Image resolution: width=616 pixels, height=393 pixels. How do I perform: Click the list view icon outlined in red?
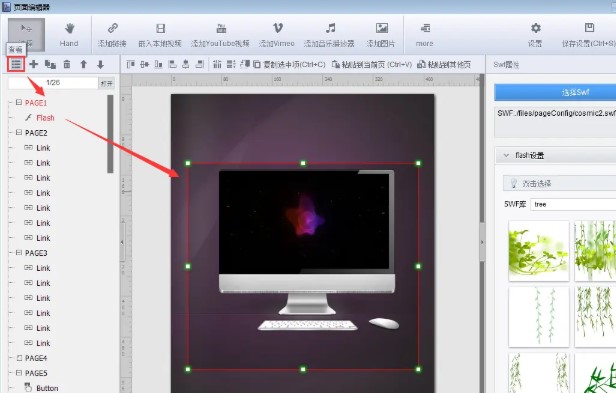pos(16,64)
